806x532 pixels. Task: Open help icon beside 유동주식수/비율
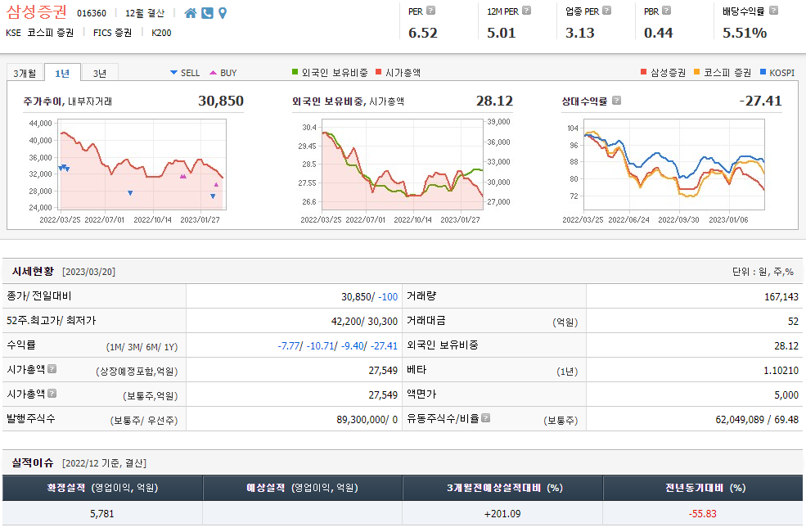click(485, 418)
